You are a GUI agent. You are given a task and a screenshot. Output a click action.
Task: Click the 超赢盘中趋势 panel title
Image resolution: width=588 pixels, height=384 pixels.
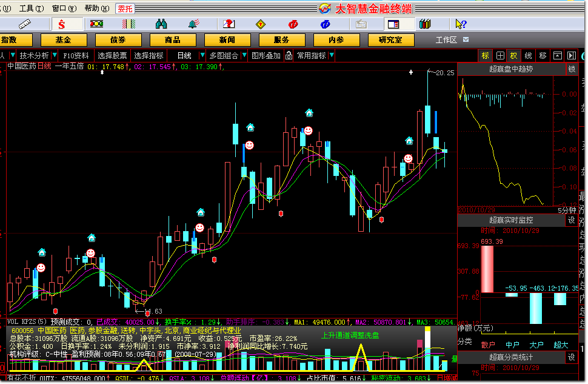click(x=511, y=69)
